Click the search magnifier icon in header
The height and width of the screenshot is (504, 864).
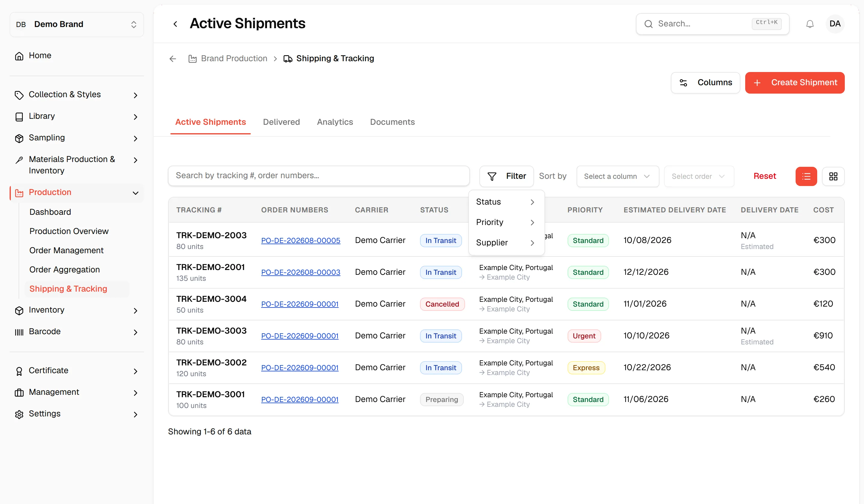pos(648,24)
